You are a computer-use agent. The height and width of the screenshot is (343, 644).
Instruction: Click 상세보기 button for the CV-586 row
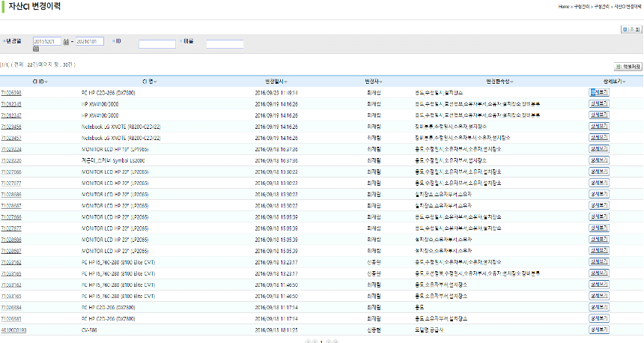[x=599, y=329]
